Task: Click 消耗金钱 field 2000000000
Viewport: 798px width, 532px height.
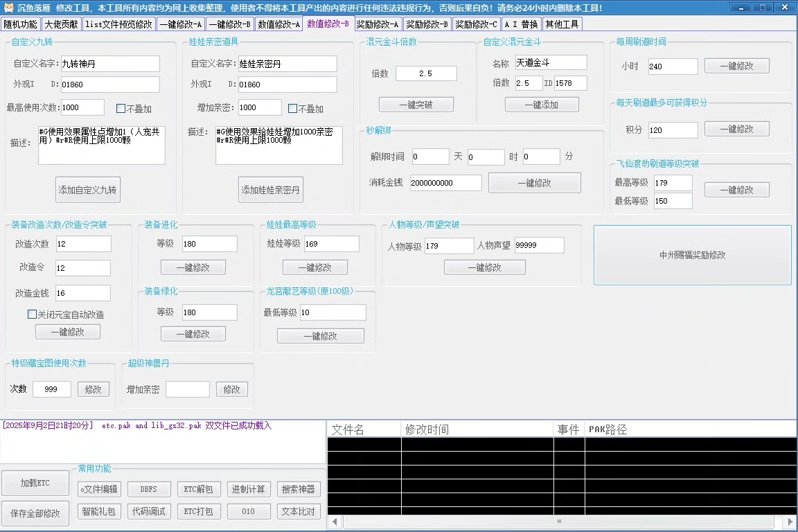Action: [x=446, y=183]
